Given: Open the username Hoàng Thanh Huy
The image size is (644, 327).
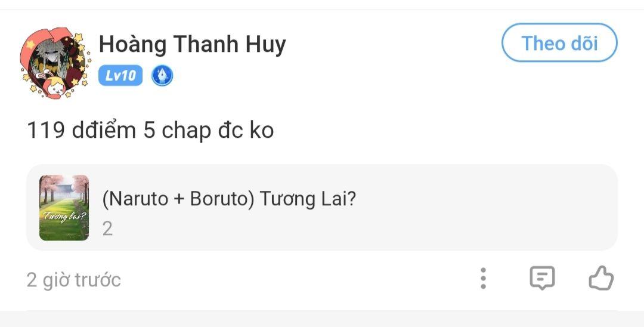Looking at the screenshot, I should pyautogui.click(x=192, y=44).
